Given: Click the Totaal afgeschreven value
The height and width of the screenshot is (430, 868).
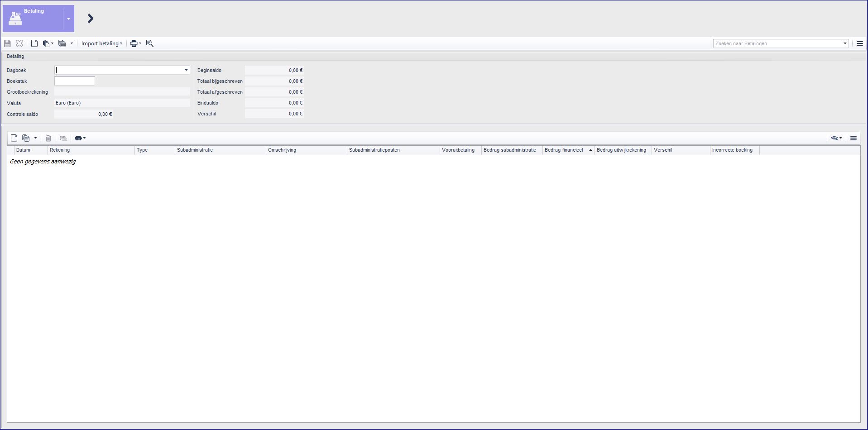Looking at the screenshot, I should (274, 92).
